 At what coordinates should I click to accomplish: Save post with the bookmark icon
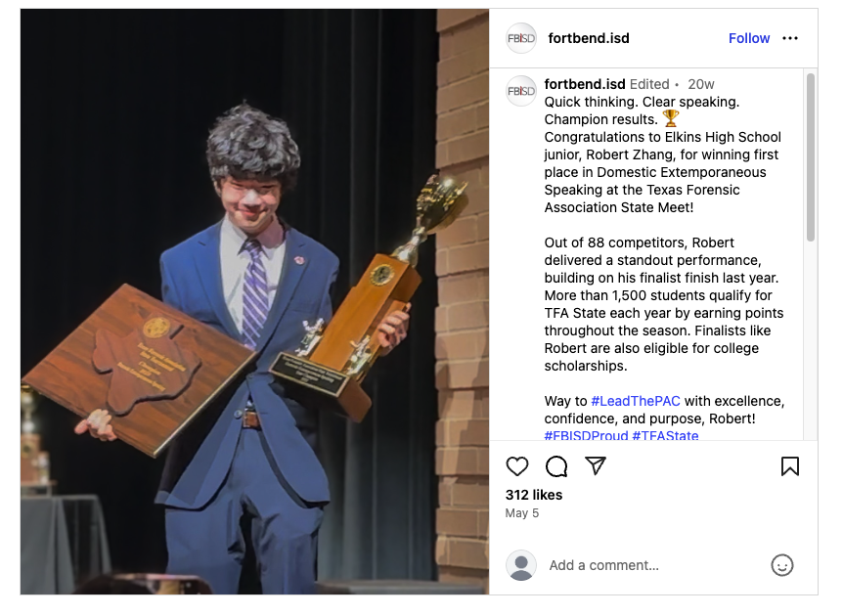click(790, 466)
